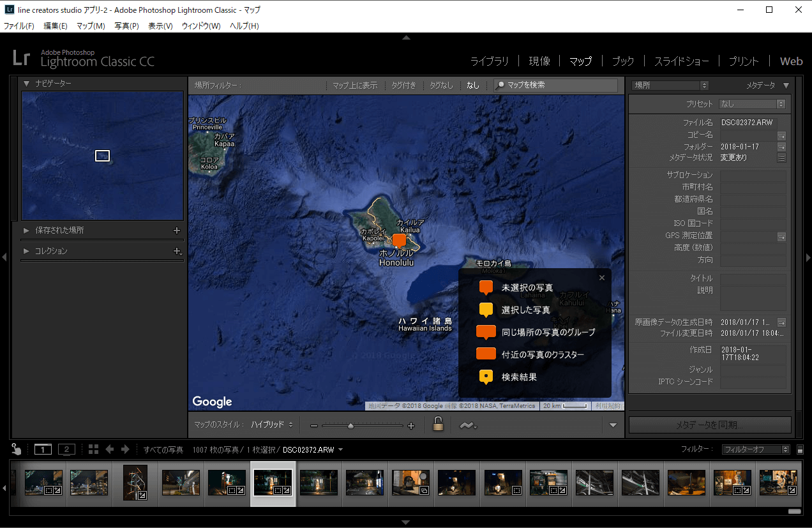Open the ヘルプ(H) menu

coord(244,26)
